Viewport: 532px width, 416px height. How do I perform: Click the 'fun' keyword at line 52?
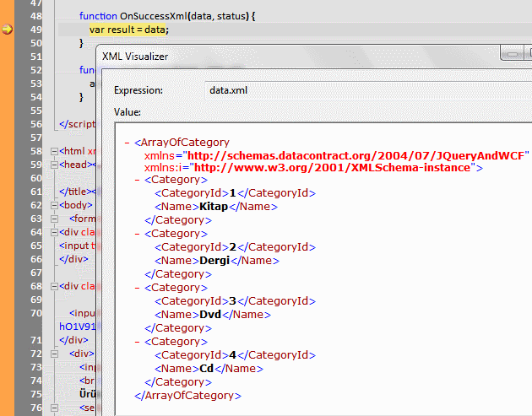tap(87, 70)
